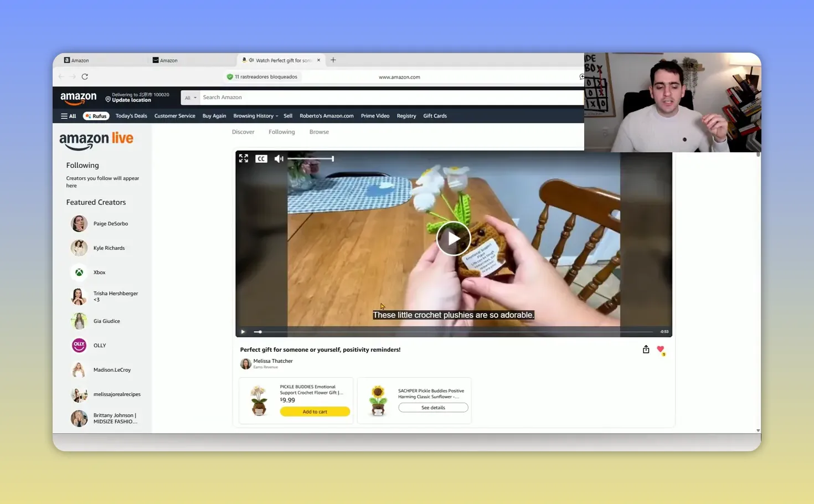The width and height of the screenshot is (814, 504).
Task: Click the Amazon Live logo
Action: tap(96, 141)
